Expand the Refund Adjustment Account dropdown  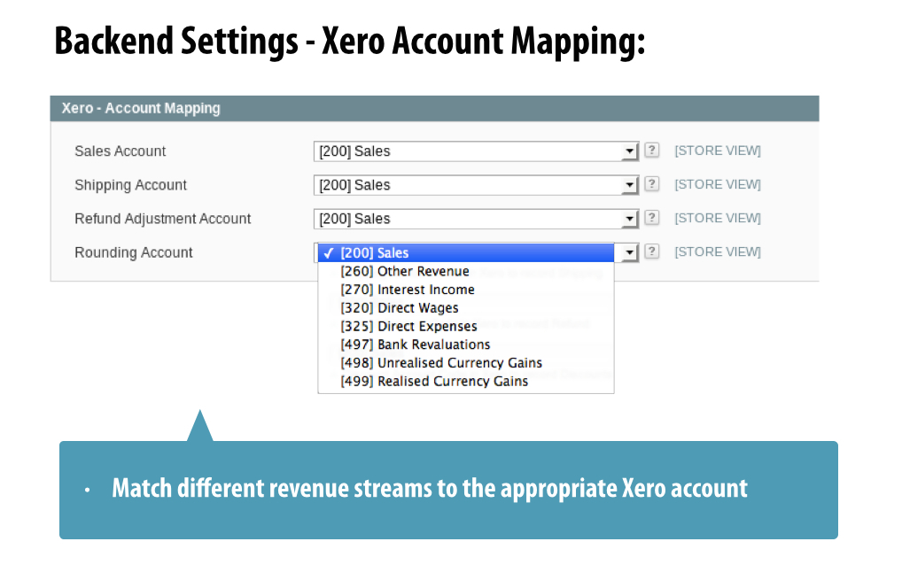(x=476, y=219)
